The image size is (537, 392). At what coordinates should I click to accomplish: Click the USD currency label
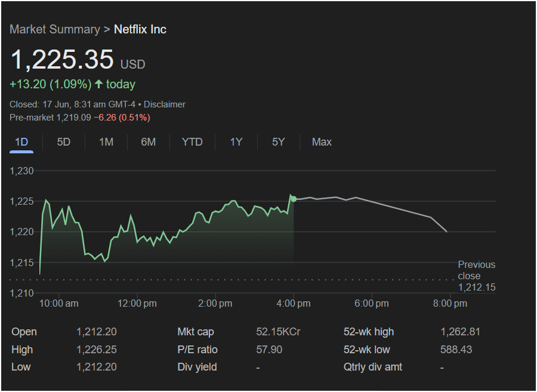point(133,64)
